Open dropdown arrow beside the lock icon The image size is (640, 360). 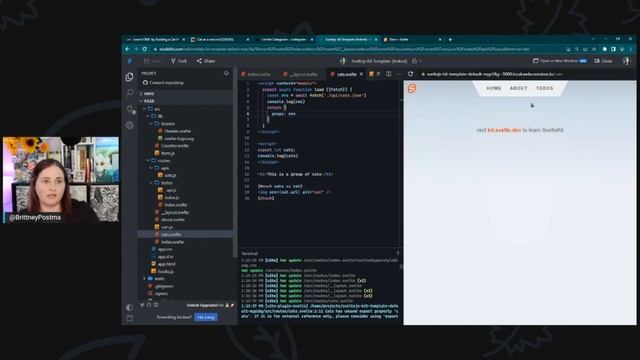tap(420, 61)
